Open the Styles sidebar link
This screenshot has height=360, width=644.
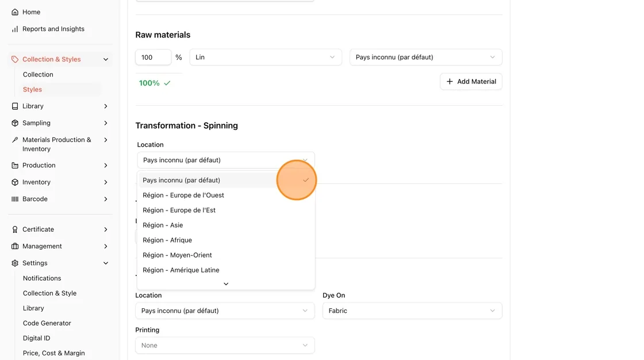[32, 89]
